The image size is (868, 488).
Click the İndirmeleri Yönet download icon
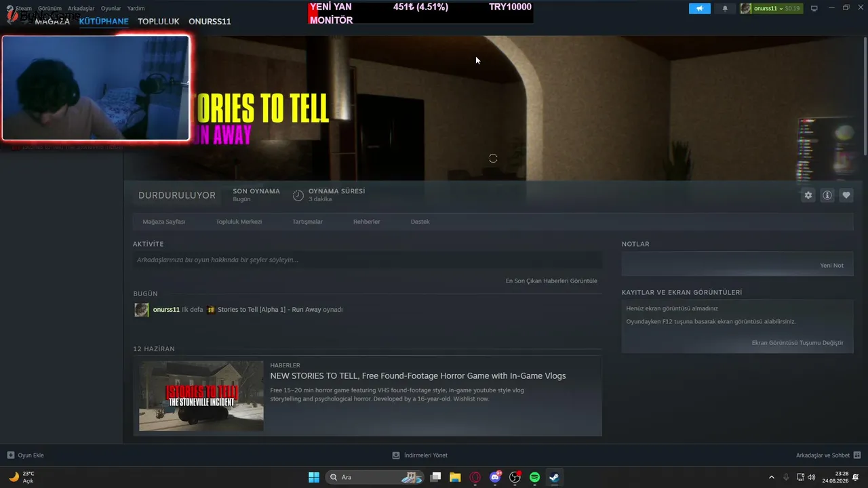tap(396, 455)
